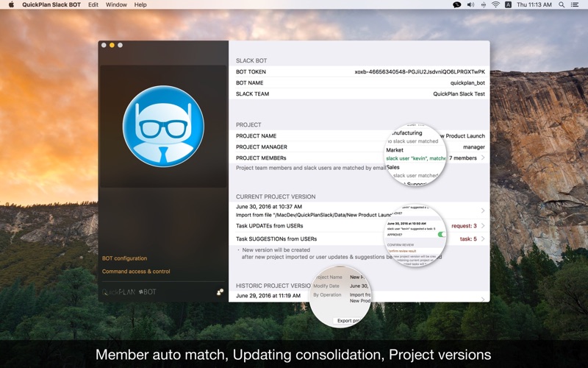Click the PROJECT section header
Viewport: 588px width, 368px height.
tap(248, 124)
